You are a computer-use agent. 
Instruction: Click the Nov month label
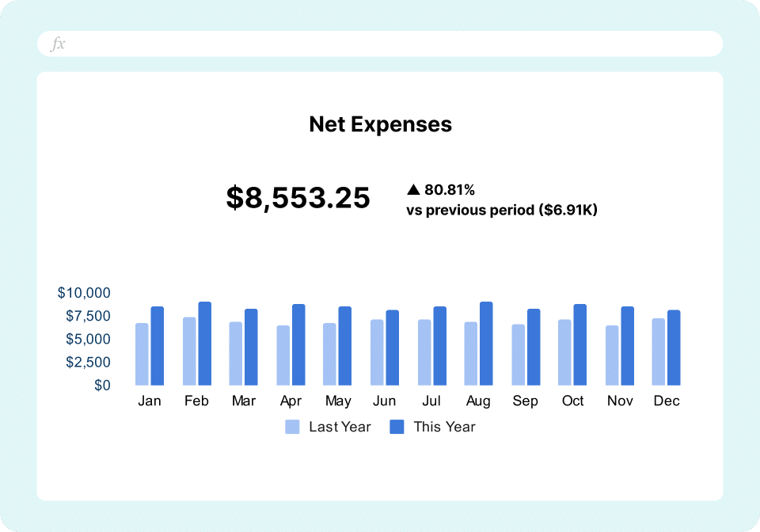coord(619,401)
